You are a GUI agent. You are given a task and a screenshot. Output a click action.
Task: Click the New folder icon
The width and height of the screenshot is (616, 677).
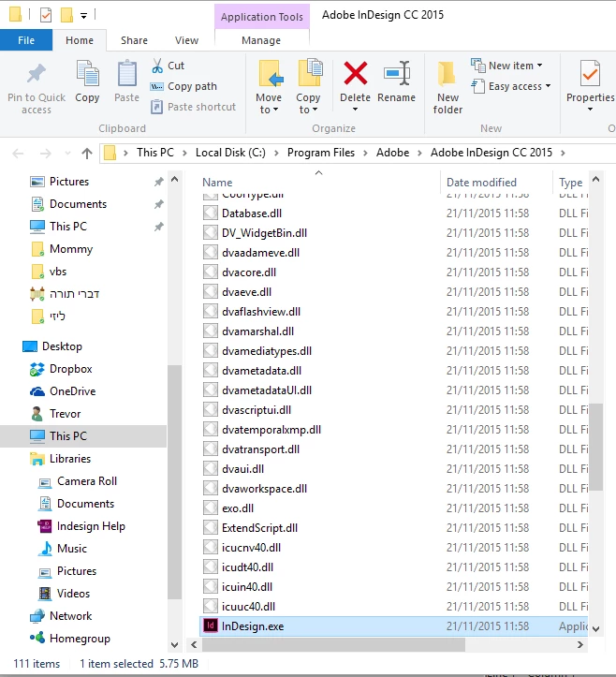click(x=447, y=73)
